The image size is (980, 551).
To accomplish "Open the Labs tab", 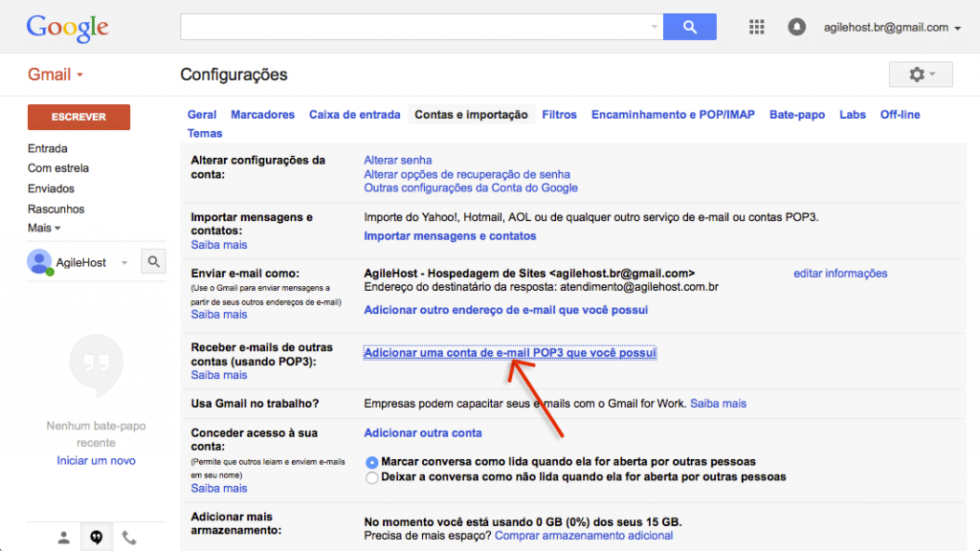I will 853,115.
